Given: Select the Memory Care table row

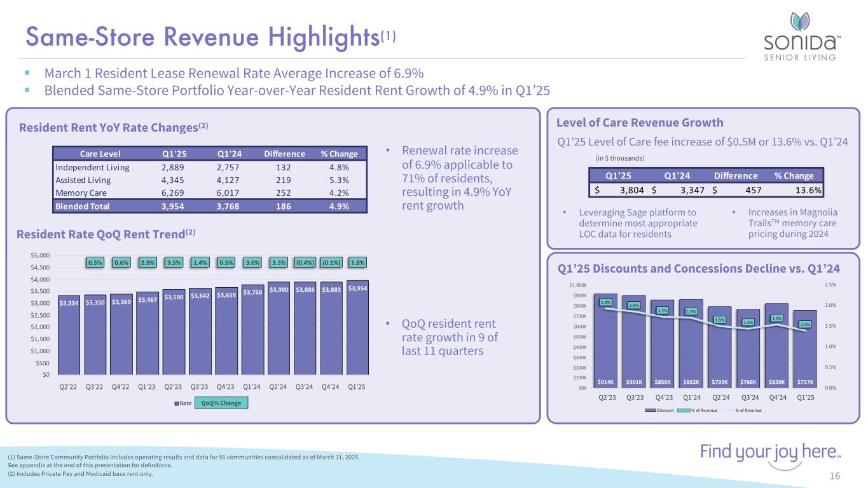Looking at the screenshot, I should [210, 193].
